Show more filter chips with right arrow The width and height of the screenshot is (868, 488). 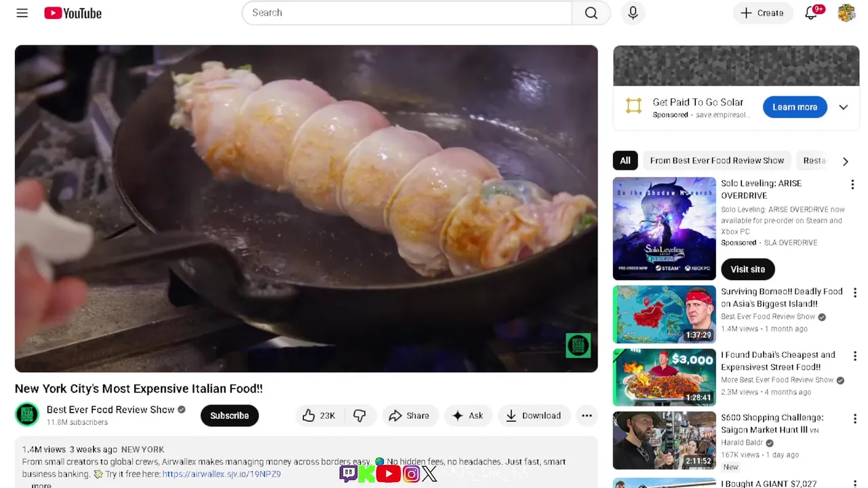coord(845,161)
